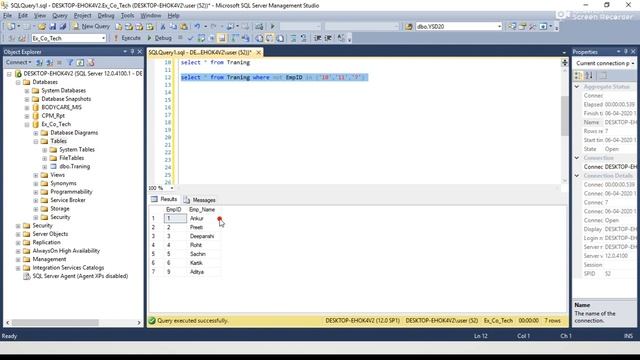Click the Object Explorer horizontal scrollbar
640x360 pixels.
pyautogui.click(x=55, y=322)
